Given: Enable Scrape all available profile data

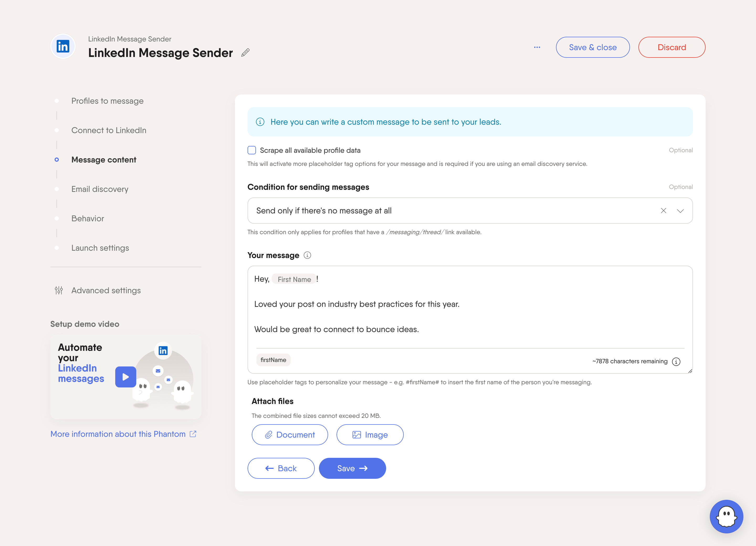Looking at the screenshot, I should (x=252, y=150).
